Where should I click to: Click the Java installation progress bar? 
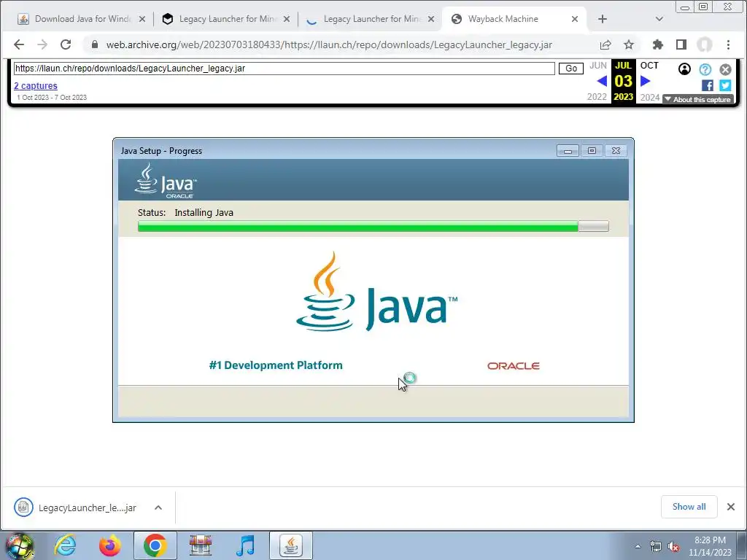[373, 226]
